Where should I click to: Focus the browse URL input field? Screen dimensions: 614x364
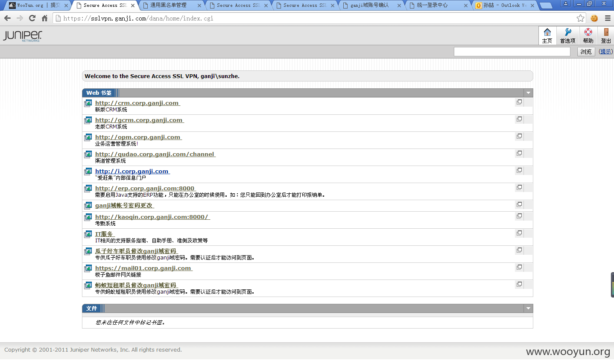(512, 52)
